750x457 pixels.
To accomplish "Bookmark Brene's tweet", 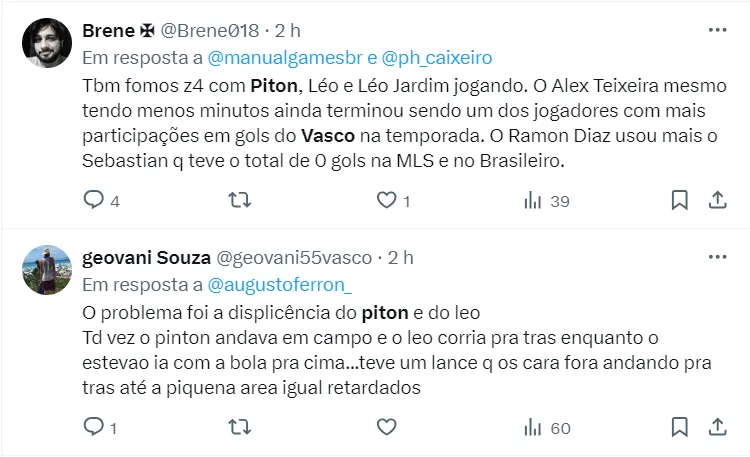I will [x=680, y=201].
